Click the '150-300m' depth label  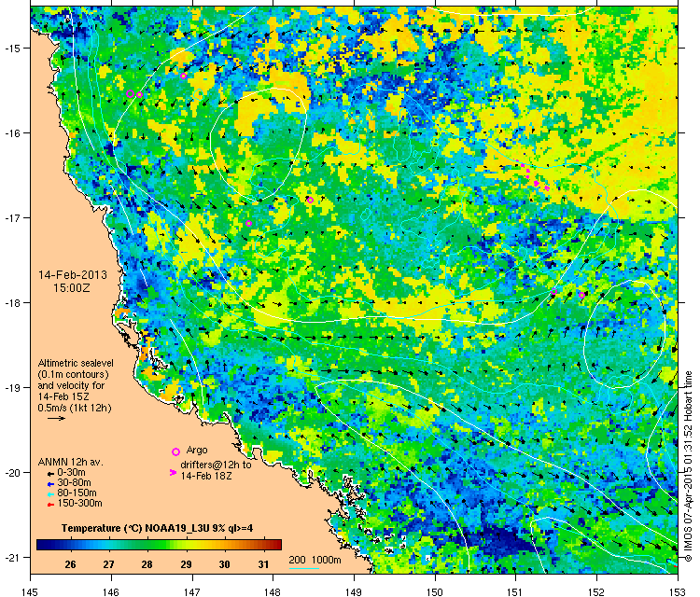tap(80, 504)
